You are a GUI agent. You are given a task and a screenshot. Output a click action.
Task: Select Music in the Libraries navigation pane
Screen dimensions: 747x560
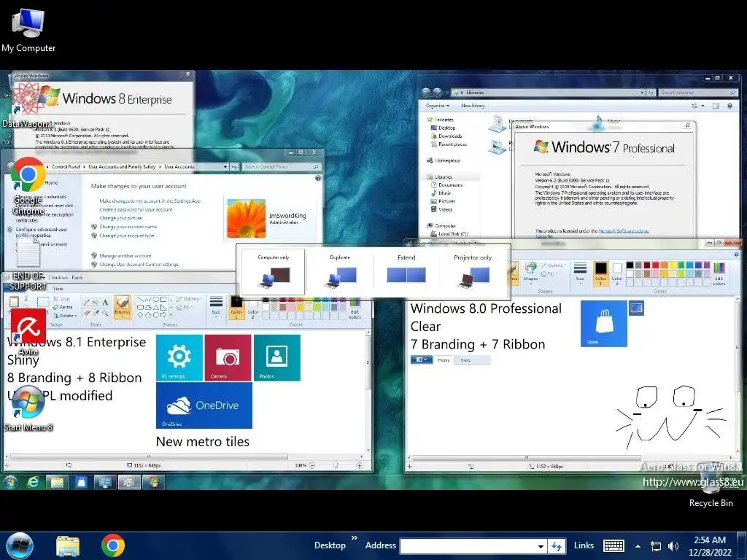444,192
